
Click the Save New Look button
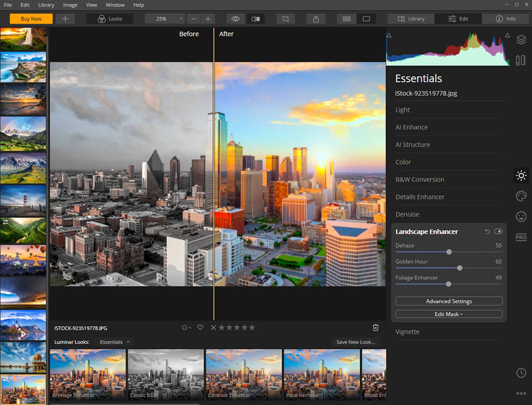click(x=355, y=342)
